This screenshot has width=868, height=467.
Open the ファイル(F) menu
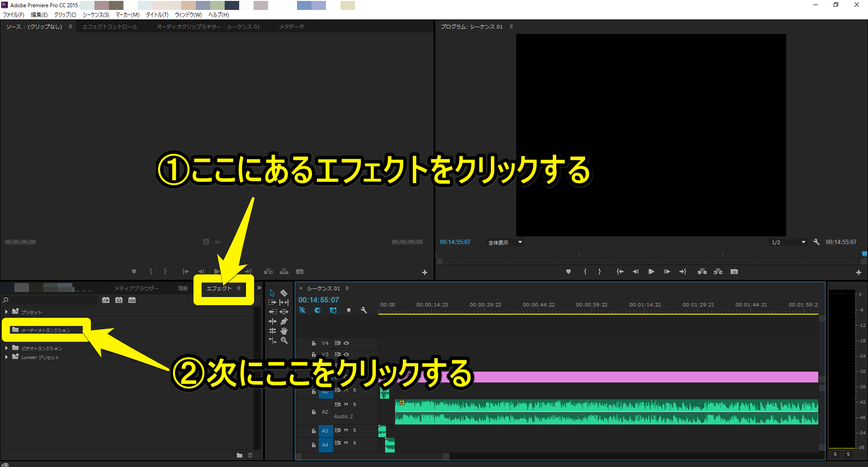14,14
